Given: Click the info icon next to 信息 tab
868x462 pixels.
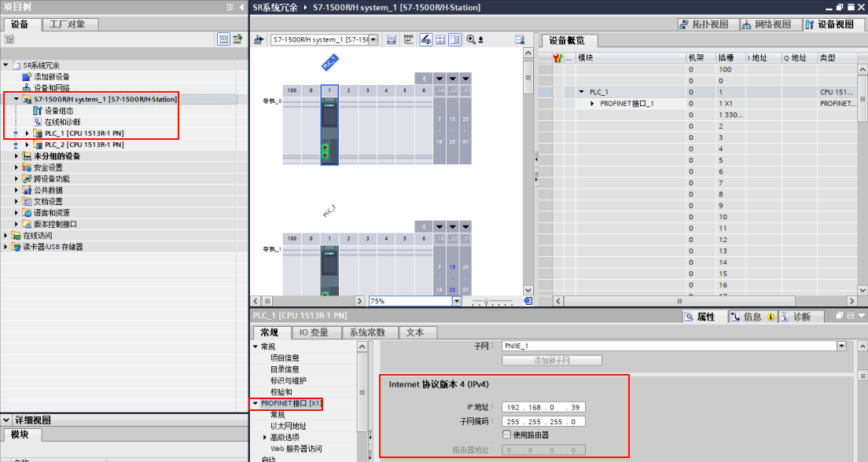Looking at the screenshot, I should [x=771, y=317].
